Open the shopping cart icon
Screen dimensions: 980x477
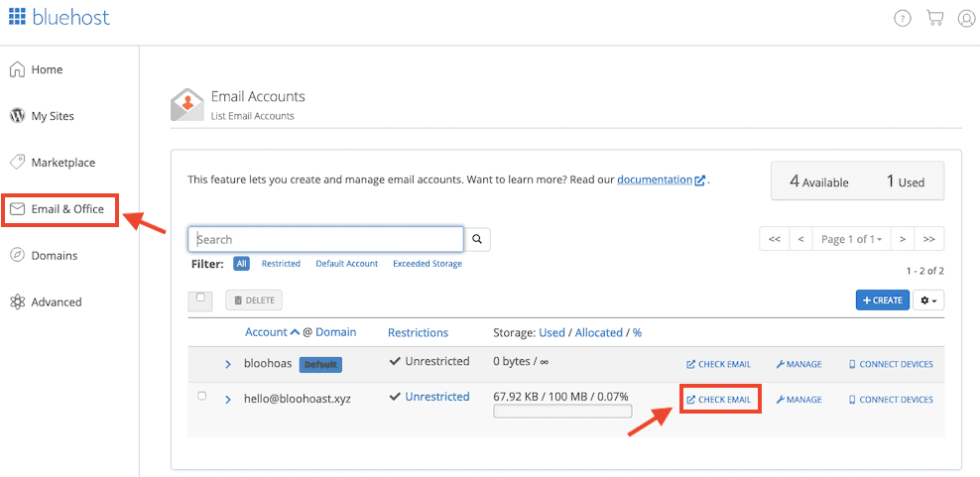pyautogui.click(x=935, y=18)
